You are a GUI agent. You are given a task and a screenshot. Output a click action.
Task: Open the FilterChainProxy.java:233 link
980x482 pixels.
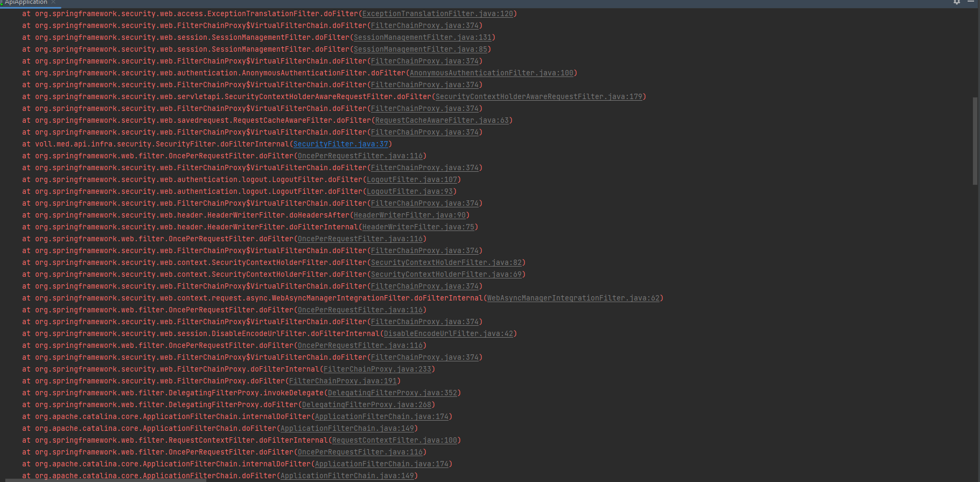[x=377, y=369]
